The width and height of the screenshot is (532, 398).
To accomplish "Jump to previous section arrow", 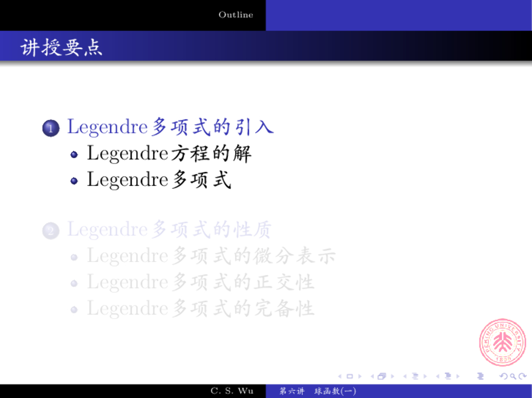I will click(437, 376).
